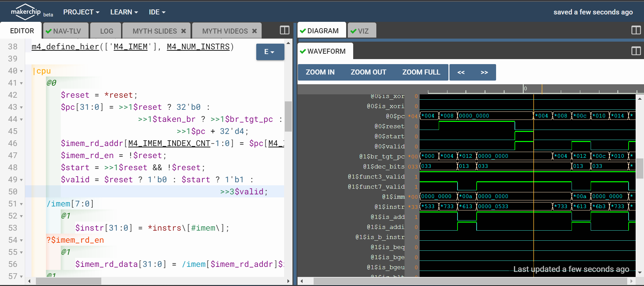The width and height of the screenshot is (644, 286).
Task: Switch to the LOG tab
Action: coord(106,31)
